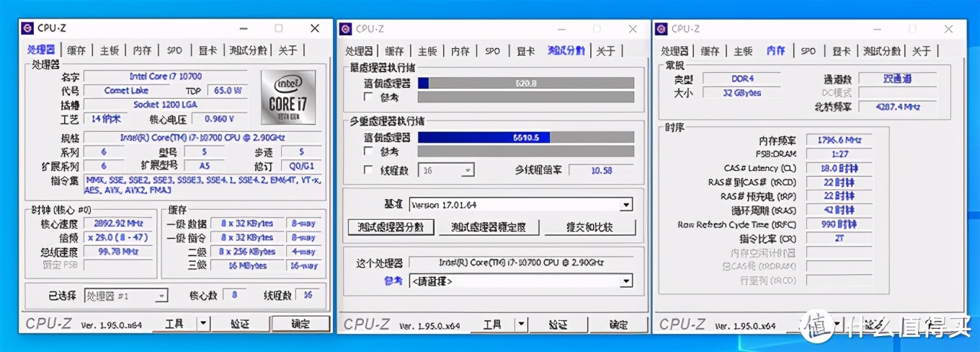This screenshot has width=980, height=352.
Task: Click 确定 button in processor window
Action: tap(300, 324)
